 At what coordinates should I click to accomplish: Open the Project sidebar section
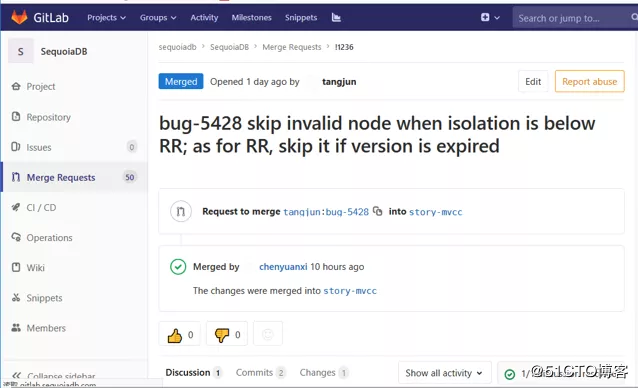tap(41, 87)
